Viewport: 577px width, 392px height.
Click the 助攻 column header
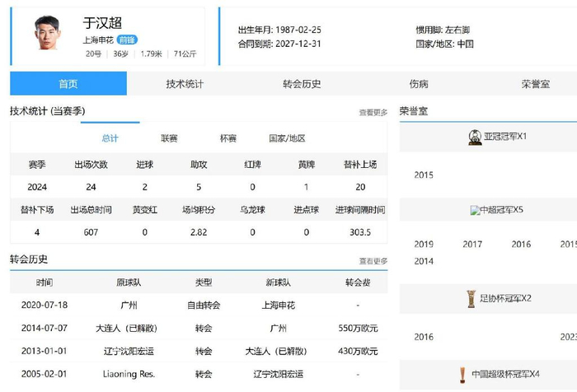(x=199, y=165)
